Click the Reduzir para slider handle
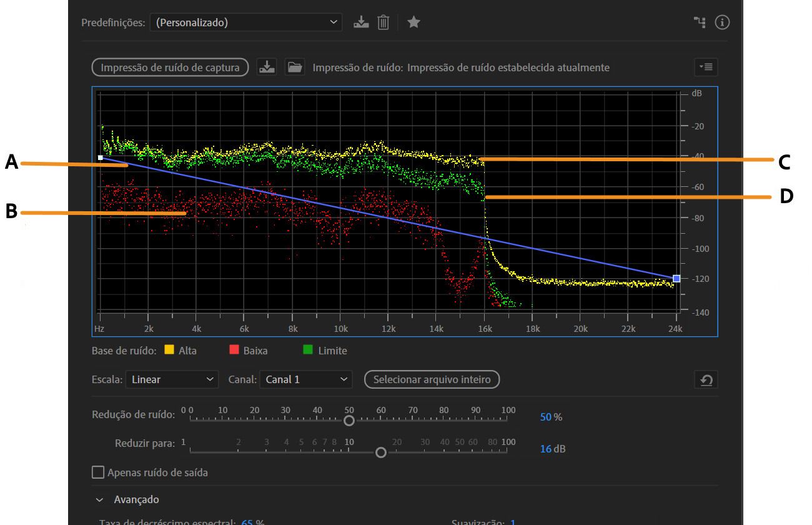 (x=381, y=453)
